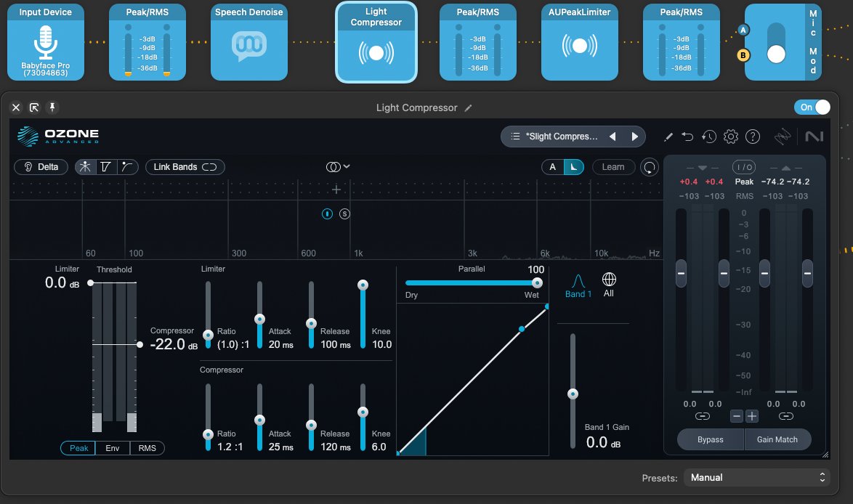Open the AUPeakLimiter block
This screenshot has height=504, width=853.
click(x=579, y=42)
